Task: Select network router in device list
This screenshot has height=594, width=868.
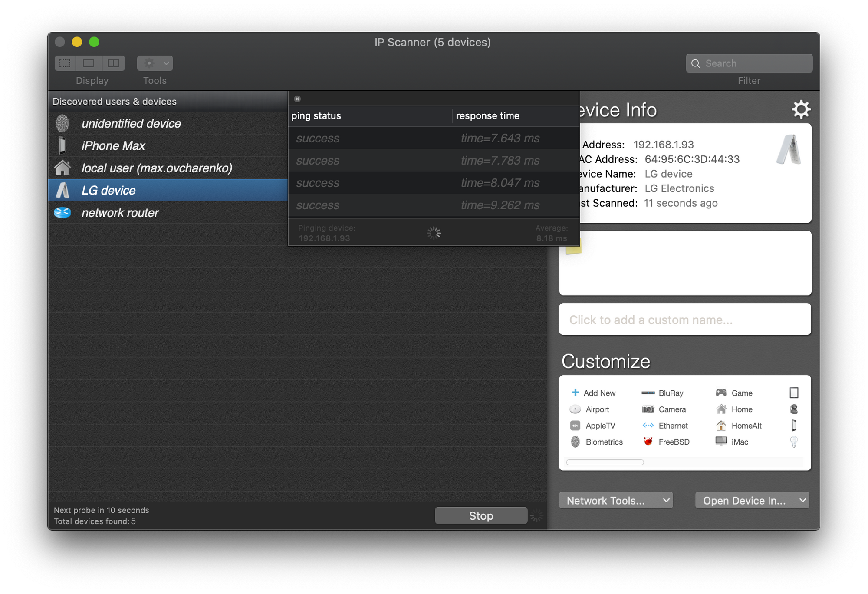Action: [x=120, y=213]
